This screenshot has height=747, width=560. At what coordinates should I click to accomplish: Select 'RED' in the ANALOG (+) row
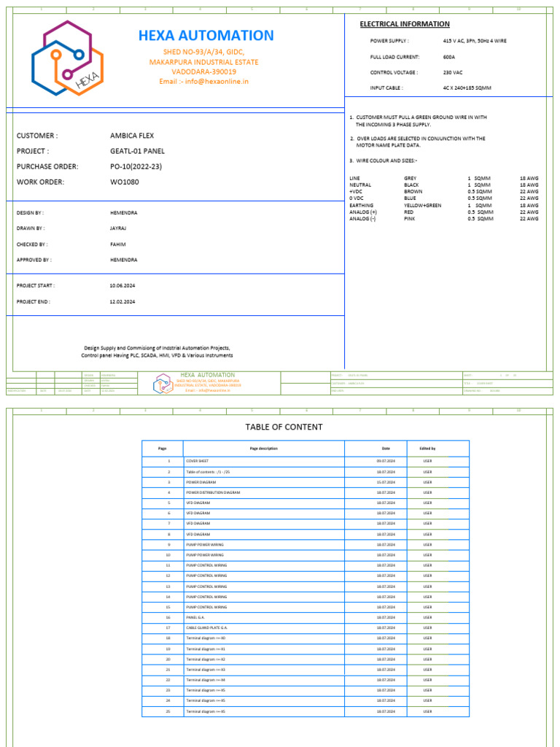(408, 212)
